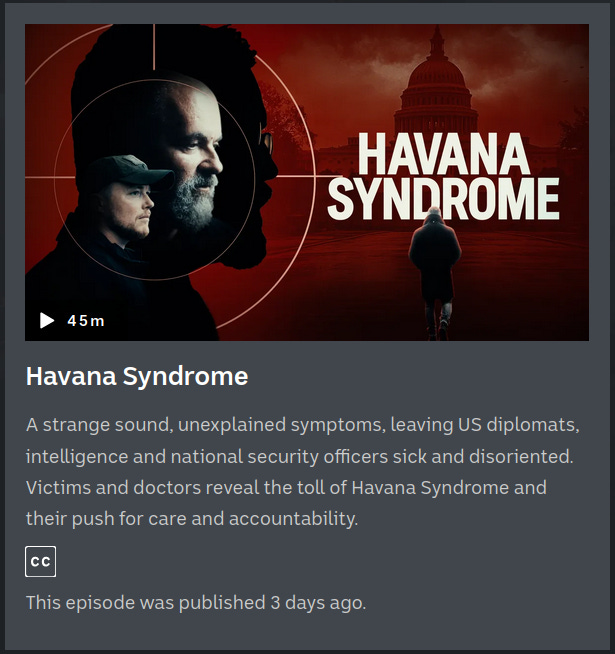This screenshot has height=654, width=615.
Task: Click the word SYNDROME in the artwork
Action: tap(443, 199)
